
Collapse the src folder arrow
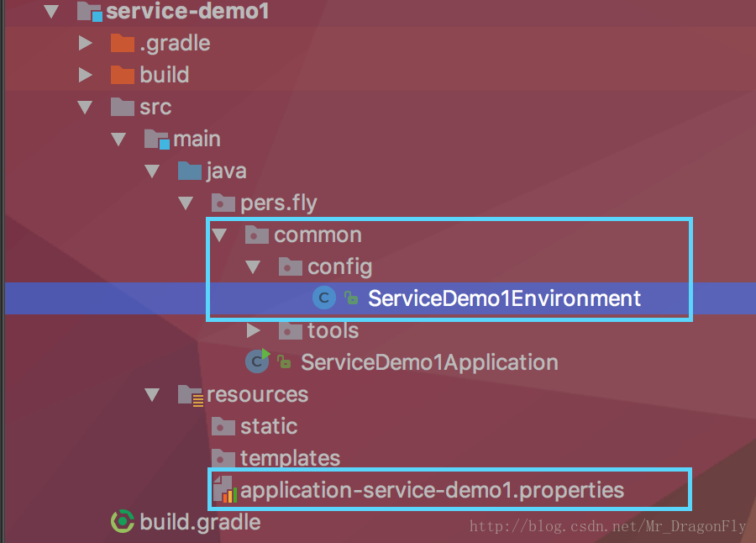pos(85,107)
